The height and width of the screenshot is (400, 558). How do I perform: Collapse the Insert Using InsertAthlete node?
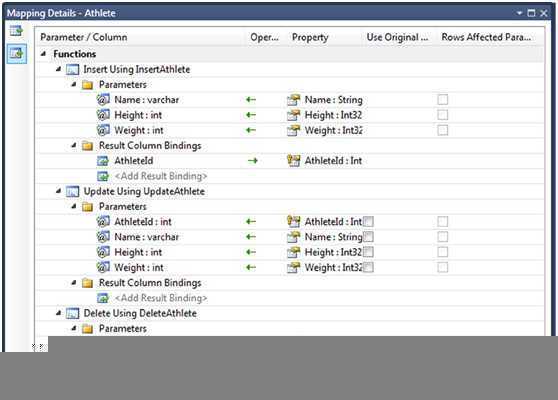pos(59,69)
